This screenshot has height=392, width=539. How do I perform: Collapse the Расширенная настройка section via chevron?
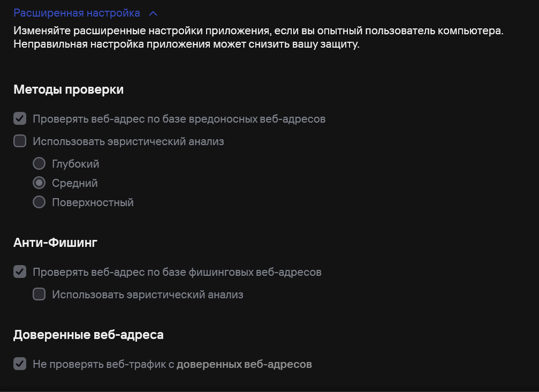coord(153,13)
